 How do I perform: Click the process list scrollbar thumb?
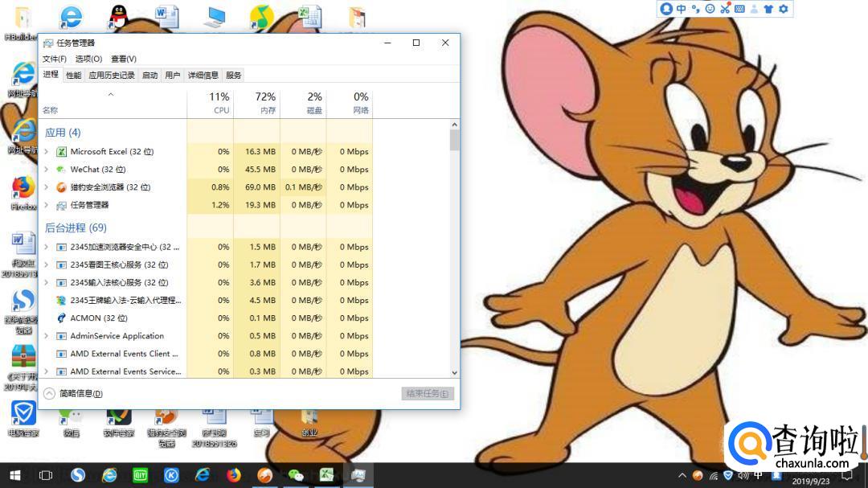(x=454, y=140)
